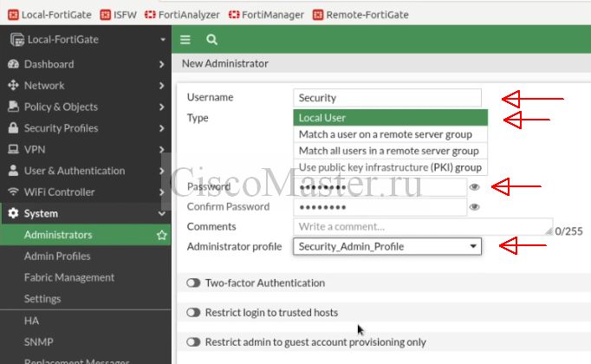Show password with the Password eye icon

pyautogui.click(x=475, y=187)
